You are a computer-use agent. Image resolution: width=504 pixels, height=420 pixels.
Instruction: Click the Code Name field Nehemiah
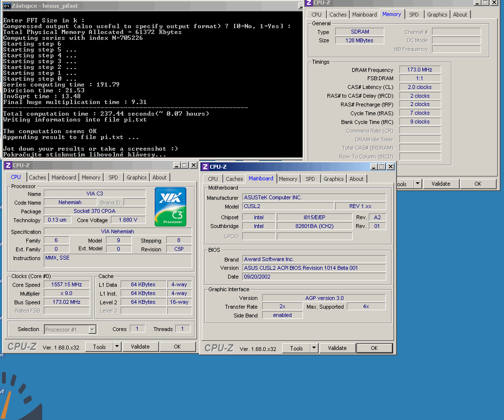70,202
